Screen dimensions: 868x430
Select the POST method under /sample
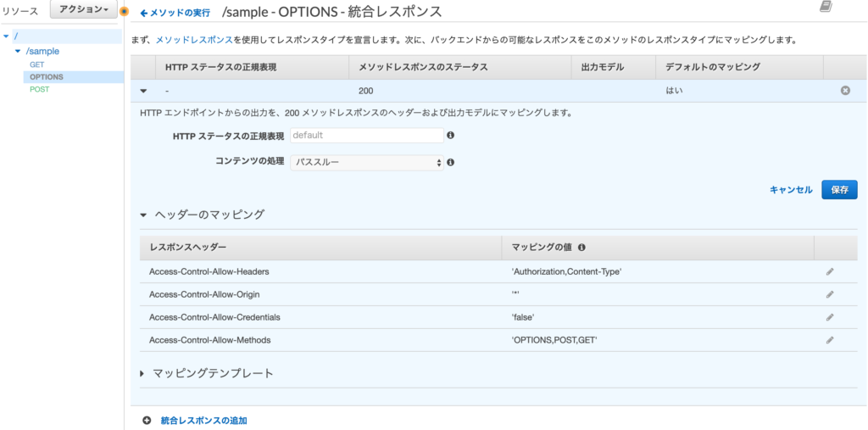point(40,89)
